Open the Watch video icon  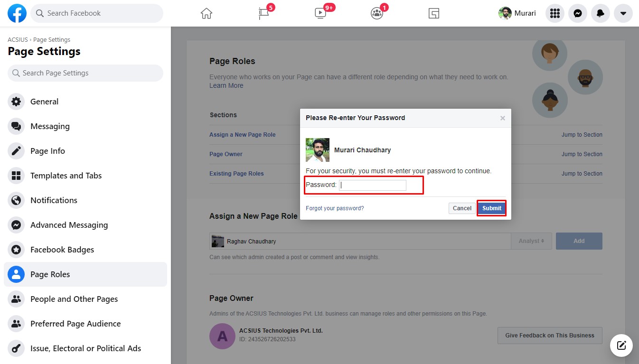320,13
